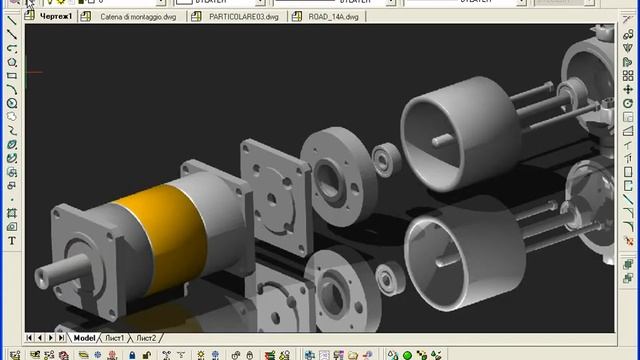Click the open padlock layer unlock icon
Viewport: 640px width, 360px height.
click(147, 355)
